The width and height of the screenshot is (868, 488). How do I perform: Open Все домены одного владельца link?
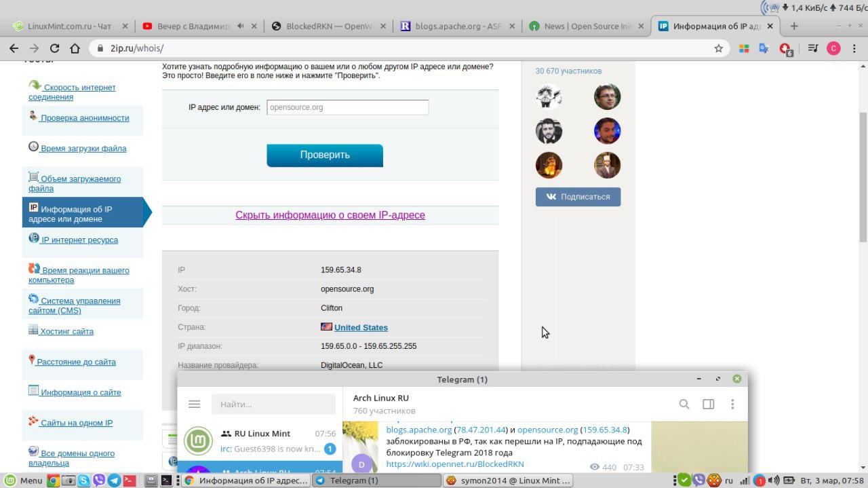72,458
